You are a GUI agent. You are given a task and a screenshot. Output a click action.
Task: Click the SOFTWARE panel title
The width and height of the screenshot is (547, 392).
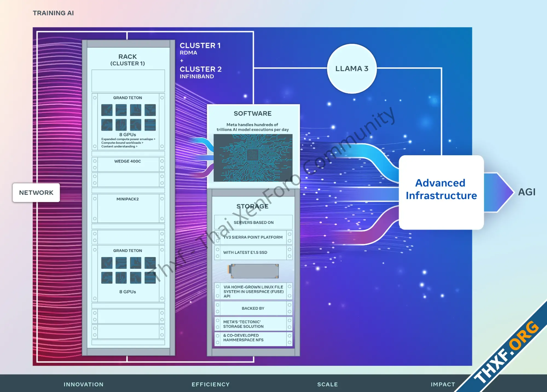click(x=253, y=113)
